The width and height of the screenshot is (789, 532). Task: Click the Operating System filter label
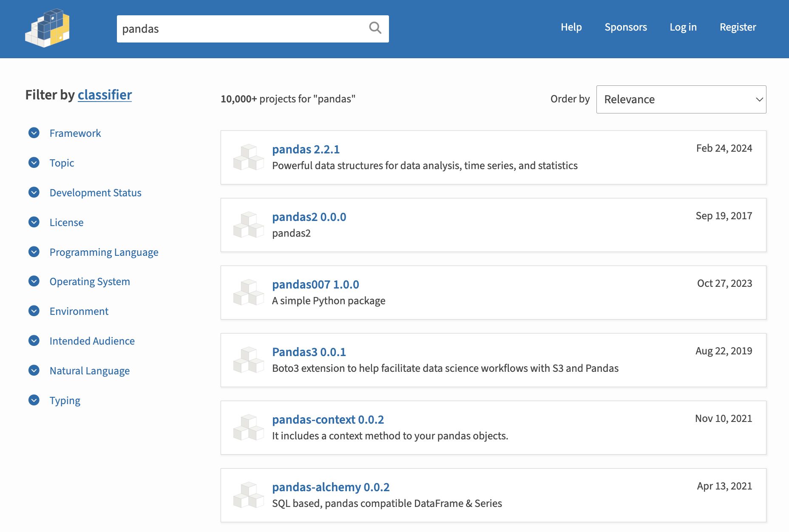(90, 282)
